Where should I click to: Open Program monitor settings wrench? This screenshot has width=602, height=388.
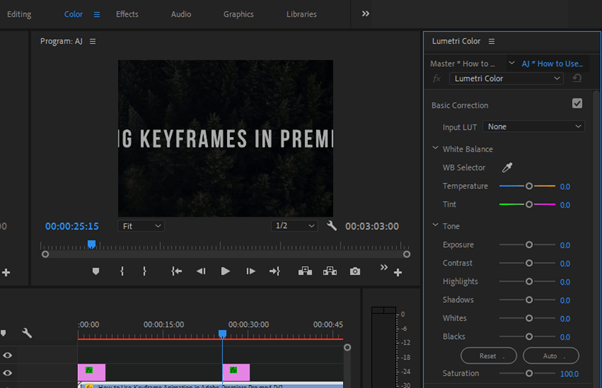click(x=332, y=226)
